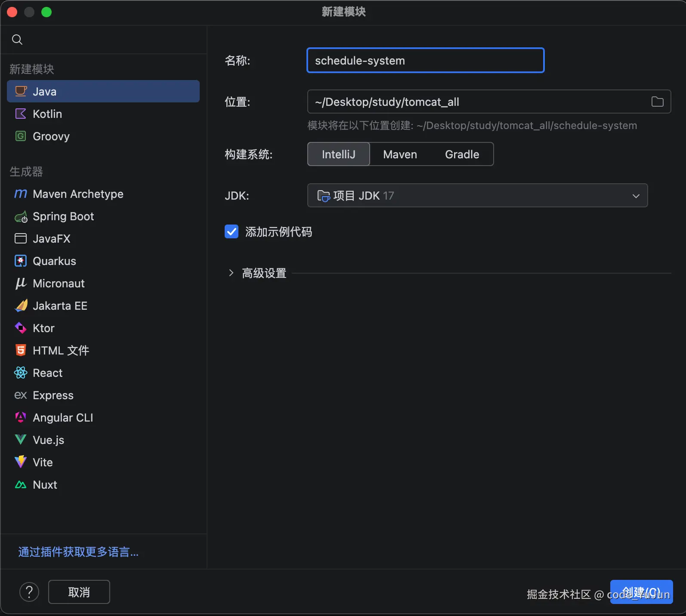Image resolution: width=686 pixels, height=616 pixels.
Task: Choose React generator
Action: (x=103, y=373)
